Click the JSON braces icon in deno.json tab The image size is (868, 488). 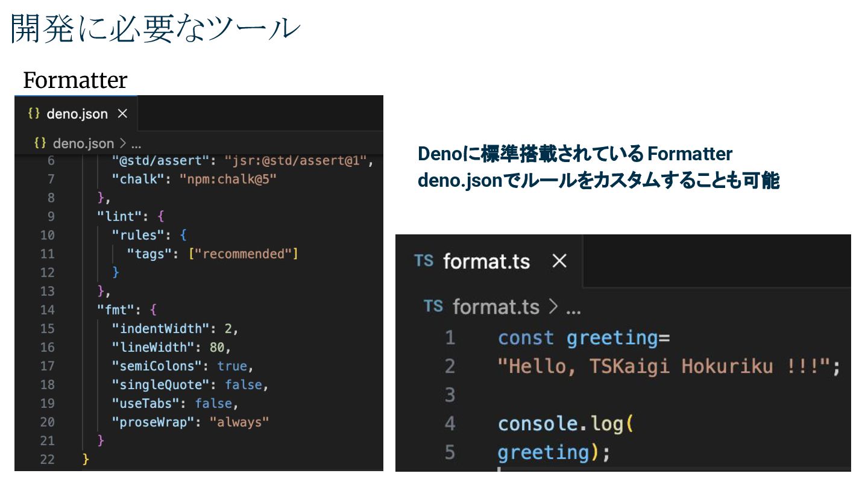point(34,113)
